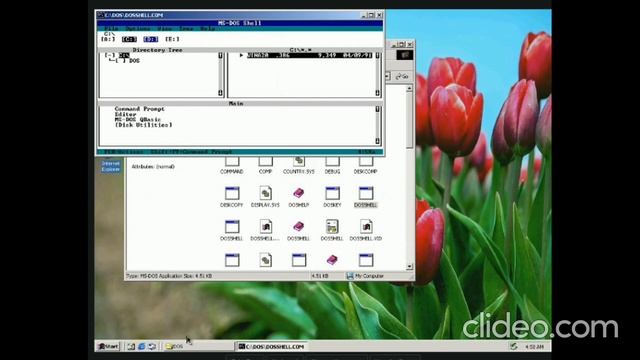Click the Go button in the Explorer window
The width and height of the screenshot is (640, 360).
tap(402, 76)
